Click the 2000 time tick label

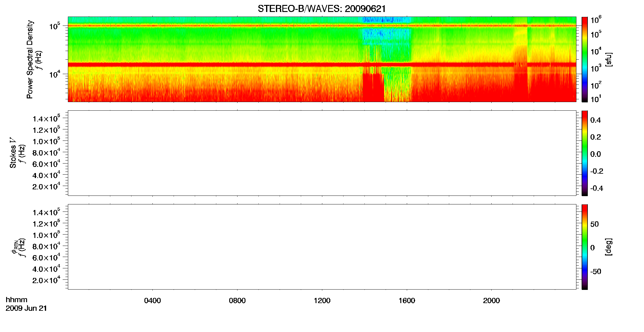(x=491, y=301)
